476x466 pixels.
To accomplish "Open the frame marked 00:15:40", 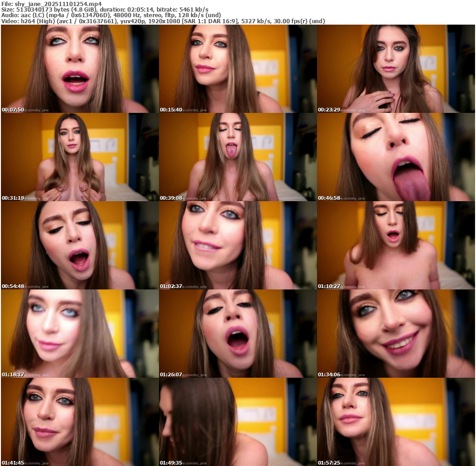I will (x=238, y=69).
